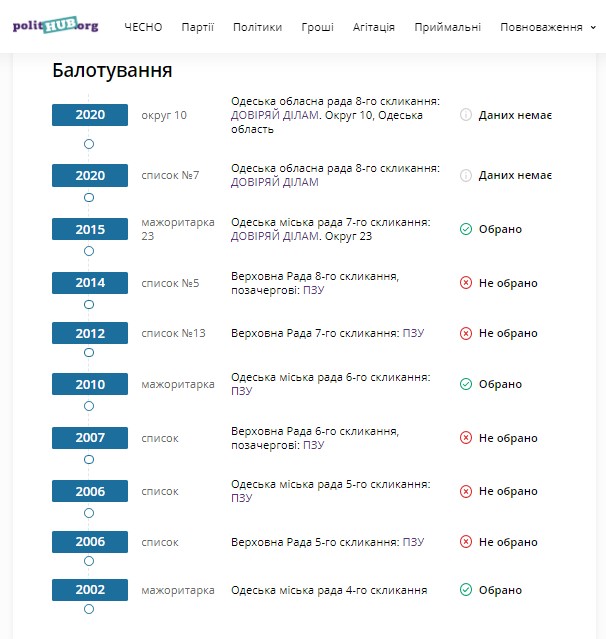Expand the Повноваження dropdown menu

[547, 27]
